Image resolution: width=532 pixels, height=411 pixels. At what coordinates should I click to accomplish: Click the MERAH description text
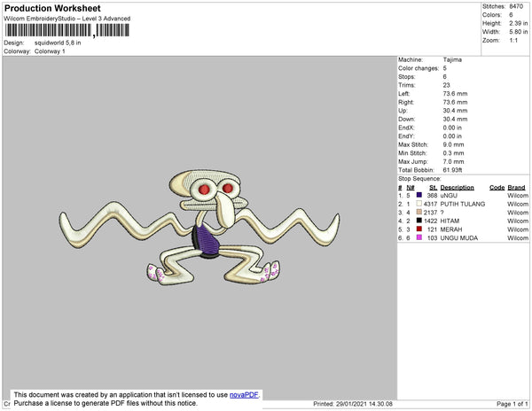click(x=451, y=229)
